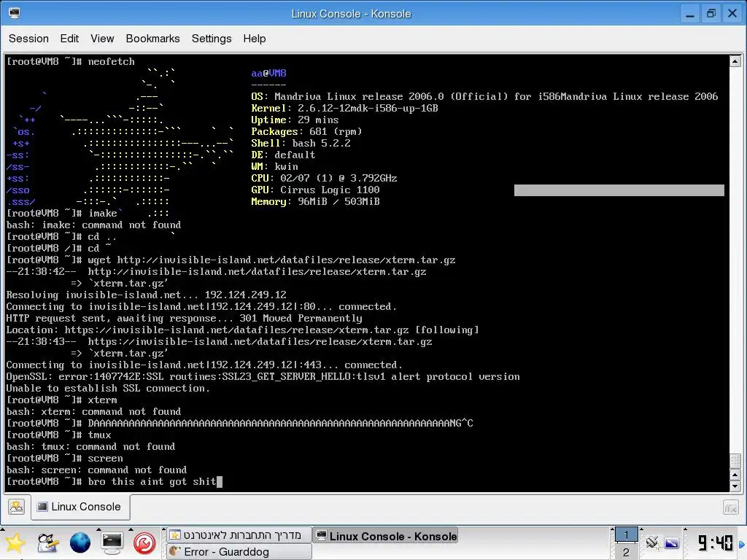Image resolution: width=747 pixels, height=560 pixels.
Task: Click the 'WM: kwin' line
Action: click(x=274, y=166)
